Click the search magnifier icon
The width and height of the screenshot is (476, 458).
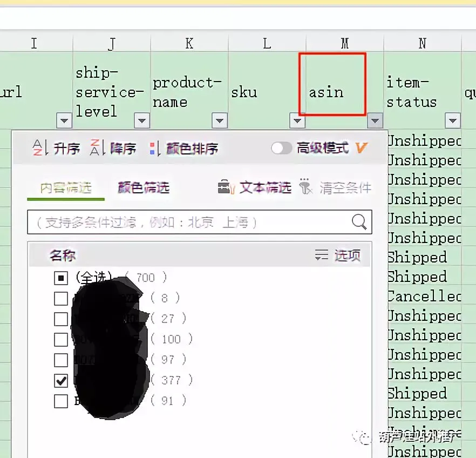click(x=359, y=221)
